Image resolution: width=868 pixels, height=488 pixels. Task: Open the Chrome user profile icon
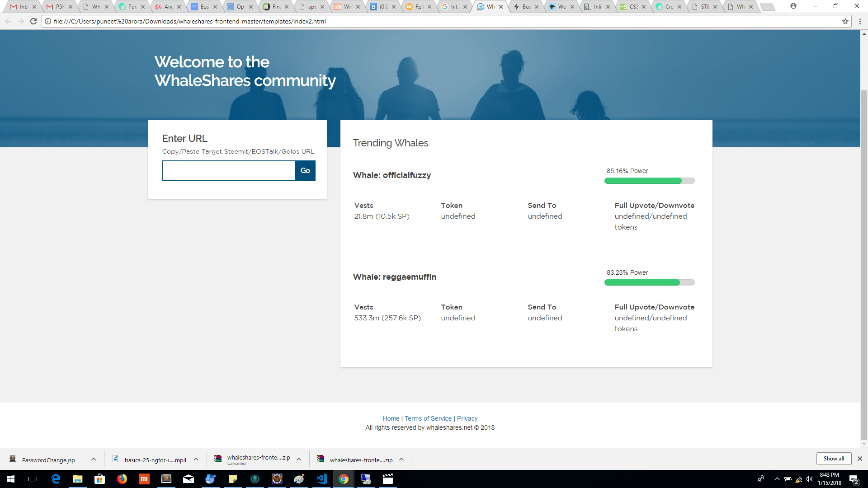pos(793,6)
